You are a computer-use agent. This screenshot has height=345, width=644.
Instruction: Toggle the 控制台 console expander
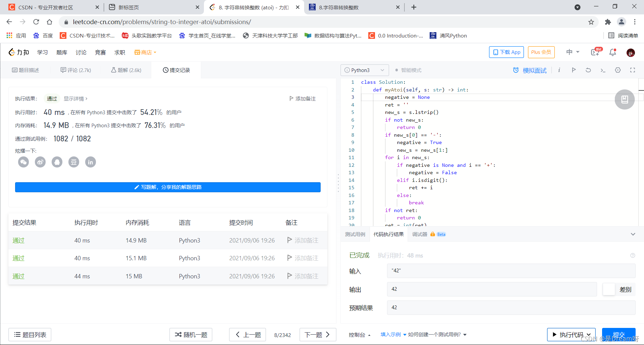coord(360,335)
